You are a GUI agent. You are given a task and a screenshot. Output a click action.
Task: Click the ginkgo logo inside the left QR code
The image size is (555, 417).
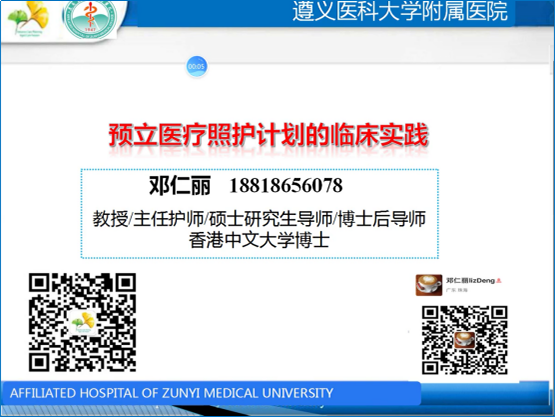tap(83, 322)
